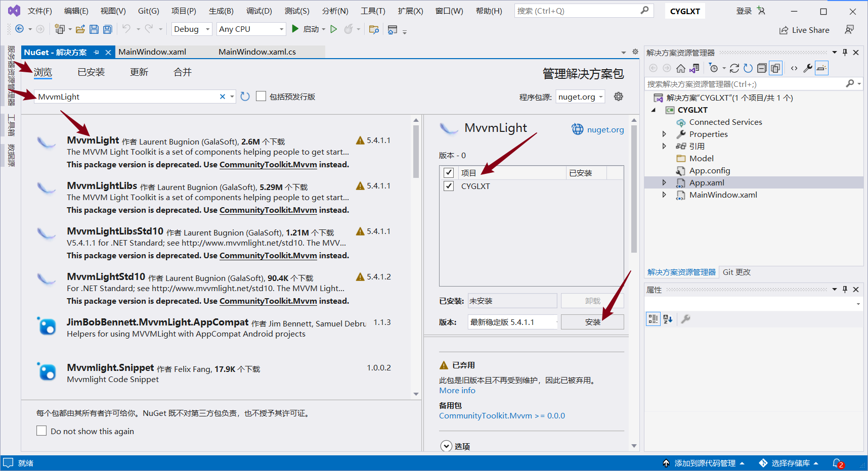Click the navigate backward arrow icon
This screenshot has height=471, width=868.
point(19,29)
